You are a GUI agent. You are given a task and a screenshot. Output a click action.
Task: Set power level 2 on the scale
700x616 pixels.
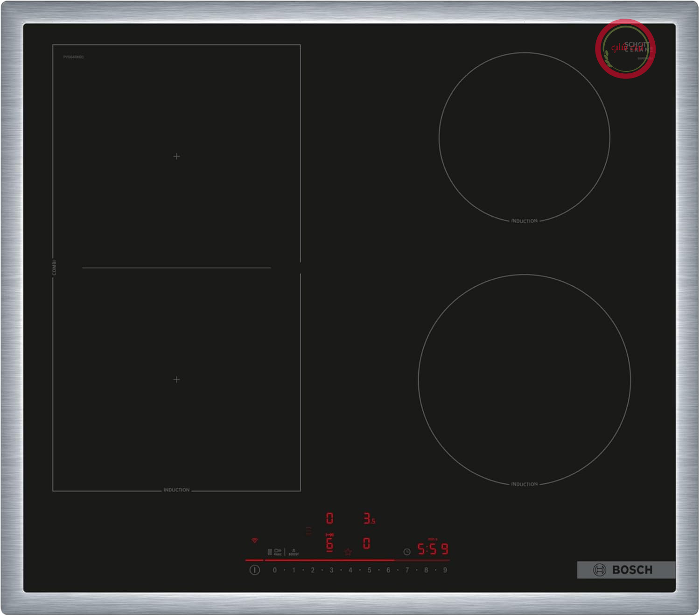click(313, 570)
